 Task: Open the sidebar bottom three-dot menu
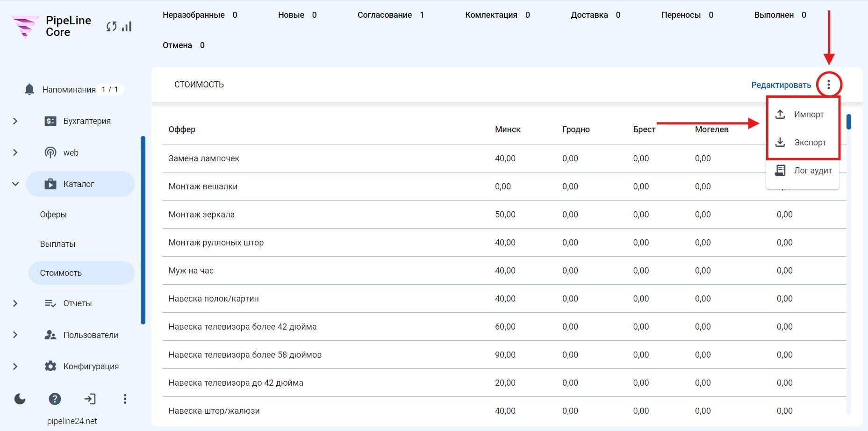pyautogui.click(x=125, y=399)
